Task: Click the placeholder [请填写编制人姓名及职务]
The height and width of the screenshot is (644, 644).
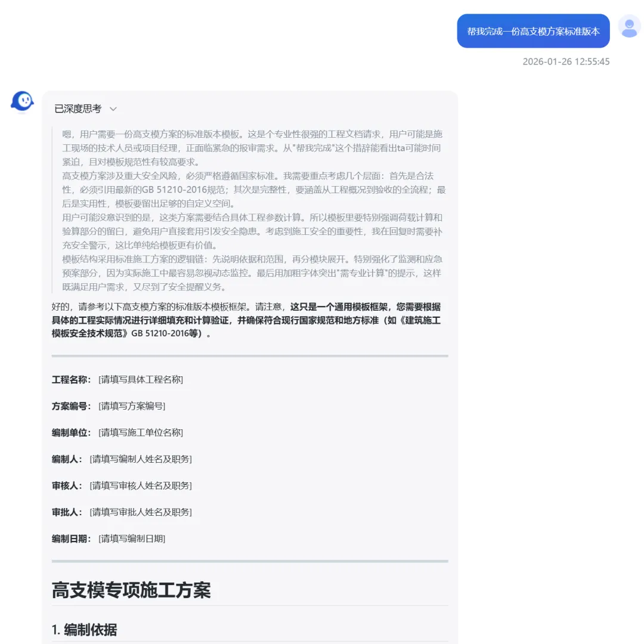Action: pyautogui.click(x=141, y=459)
